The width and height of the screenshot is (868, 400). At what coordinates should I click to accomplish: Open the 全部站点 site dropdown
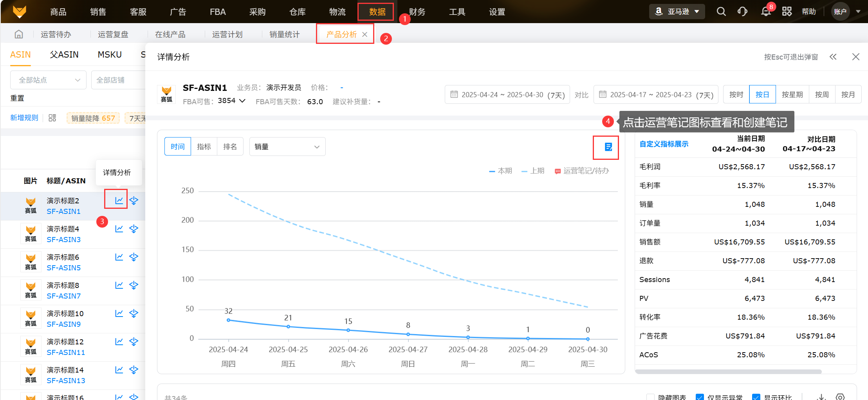[48, 80]
